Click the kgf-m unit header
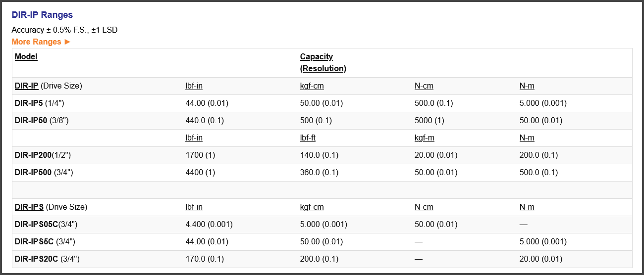Viewport: 644px width, 275px height. pos(425,138)
